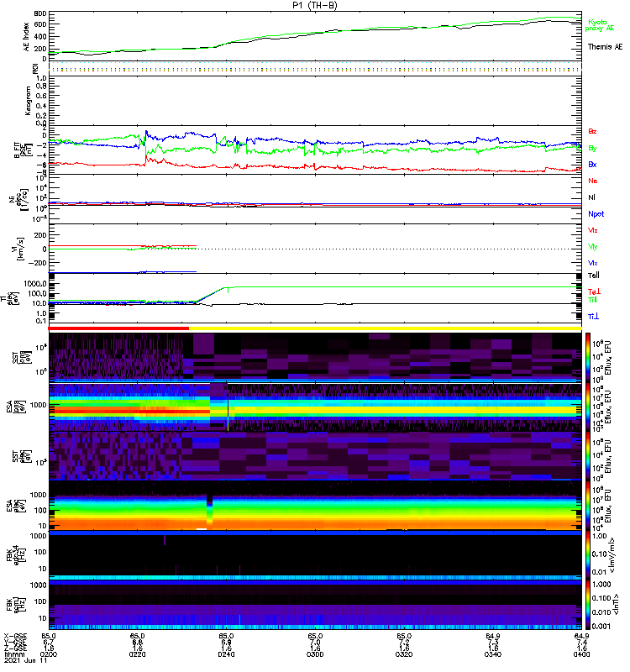
Task: Select the Npot legend label
Action: [x=596, y=214]
